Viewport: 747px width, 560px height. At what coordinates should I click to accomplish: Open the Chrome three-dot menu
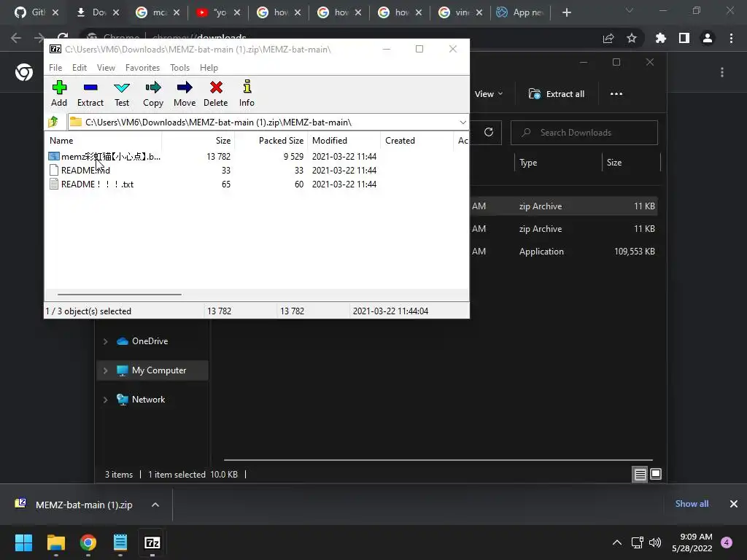[731, 38]
